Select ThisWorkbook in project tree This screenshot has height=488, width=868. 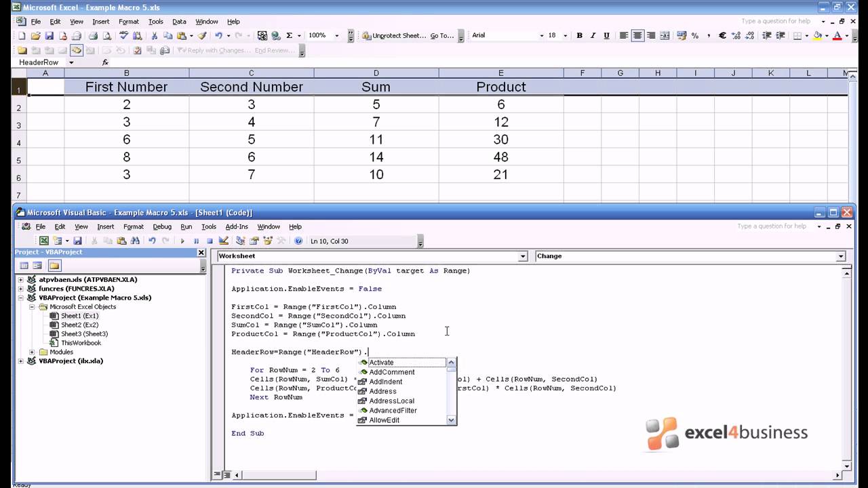[x=81, y=343]
